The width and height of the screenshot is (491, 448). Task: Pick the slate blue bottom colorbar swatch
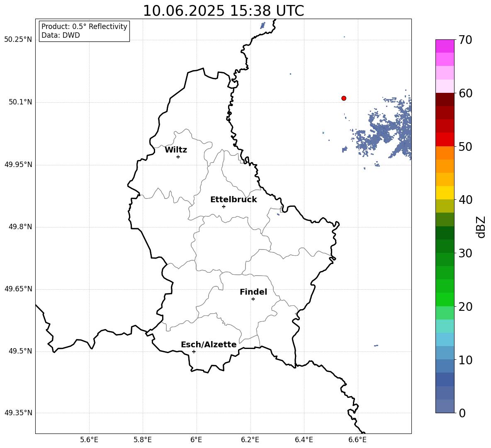445,406
